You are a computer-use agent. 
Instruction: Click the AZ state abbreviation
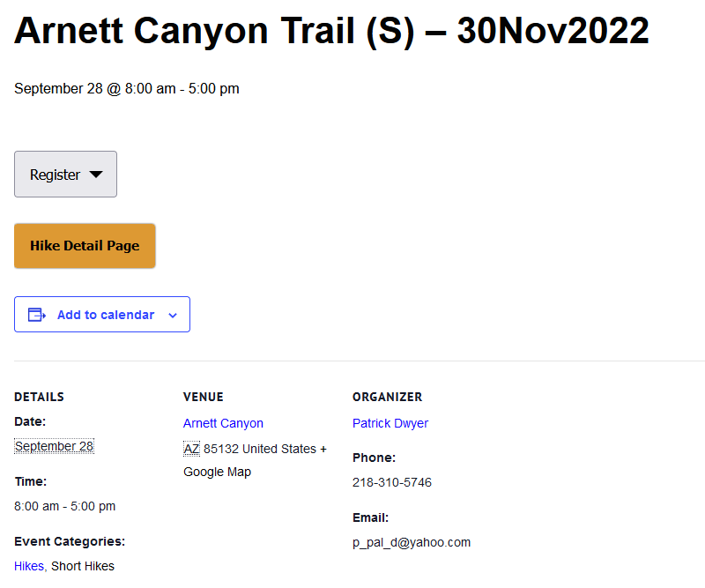(191, 449)
